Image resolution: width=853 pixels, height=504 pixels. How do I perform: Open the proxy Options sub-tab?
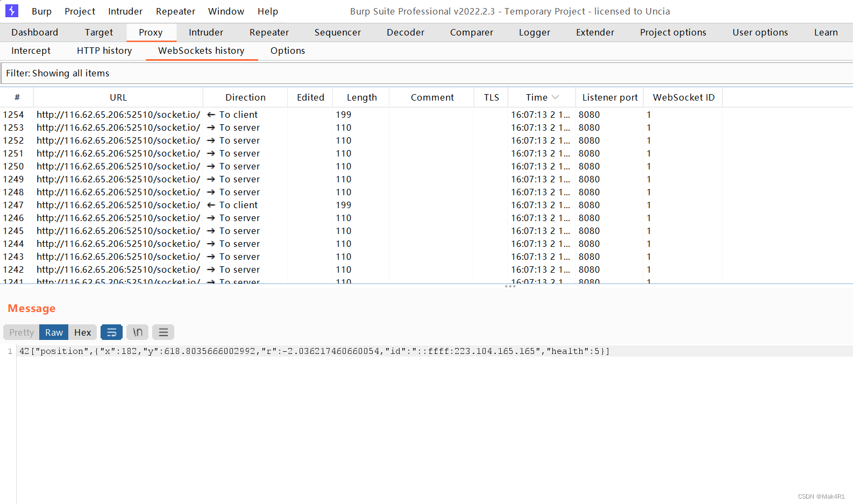click(288, 51)
